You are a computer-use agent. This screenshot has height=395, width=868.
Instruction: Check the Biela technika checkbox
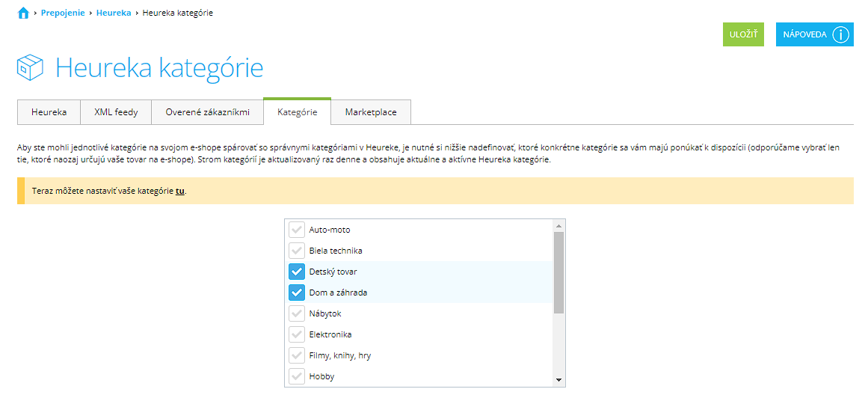coord(298,251)
